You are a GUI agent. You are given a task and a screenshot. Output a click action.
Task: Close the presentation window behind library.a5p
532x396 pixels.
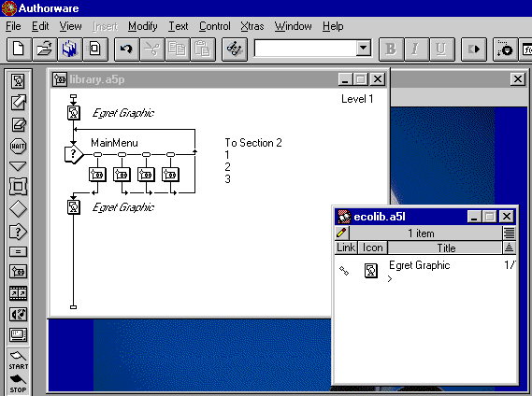point(518,79)
